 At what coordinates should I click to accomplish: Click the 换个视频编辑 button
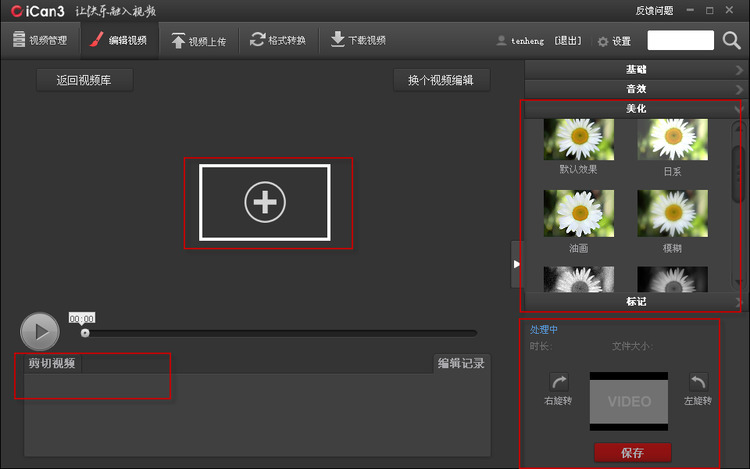(441, 80)
